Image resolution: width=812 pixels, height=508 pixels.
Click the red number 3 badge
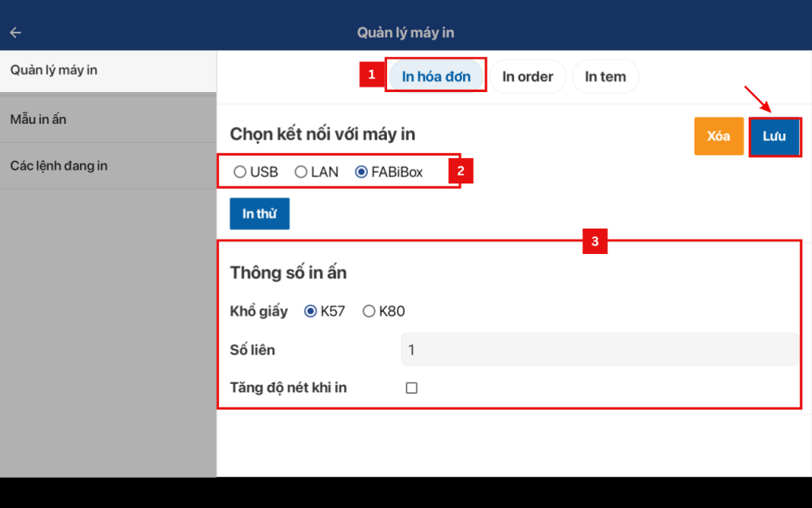595,241
